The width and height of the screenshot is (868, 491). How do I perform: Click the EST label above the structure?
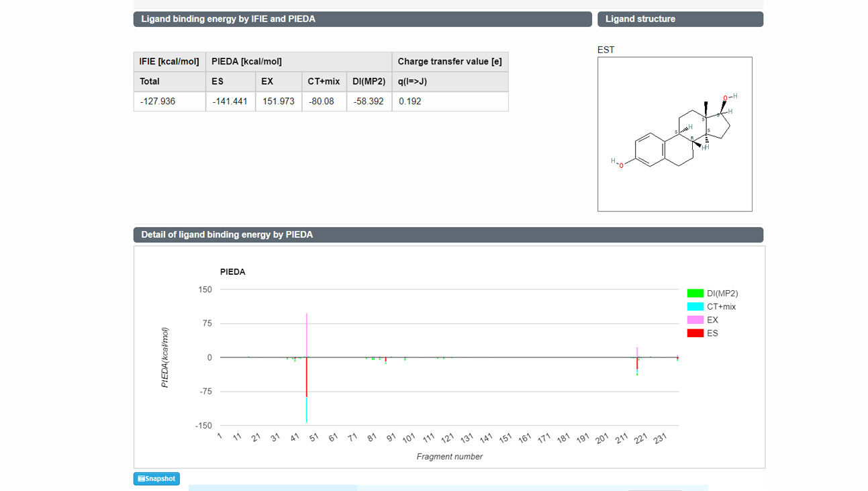coord(606,50)
